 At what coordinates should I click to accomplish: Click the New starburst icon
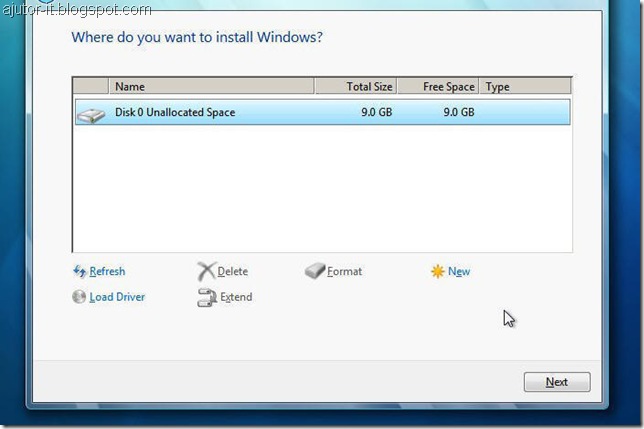click(437, 271)
